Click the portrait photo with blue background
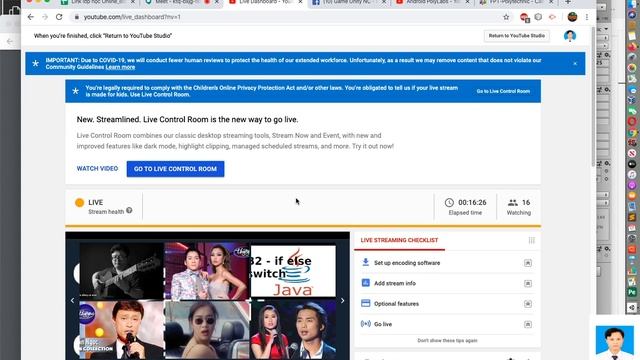 coord(615,342)
